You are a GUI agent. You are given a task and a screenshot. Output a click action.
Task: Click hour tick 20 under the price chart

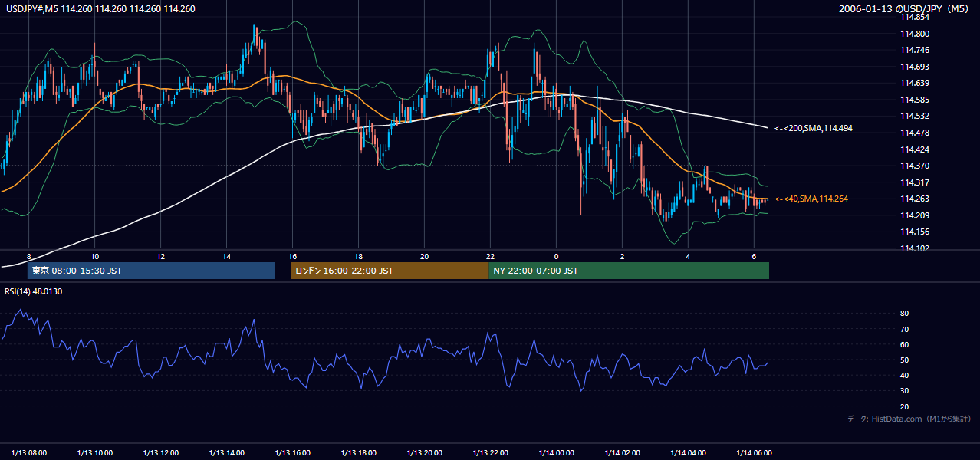tap(424, 256)
